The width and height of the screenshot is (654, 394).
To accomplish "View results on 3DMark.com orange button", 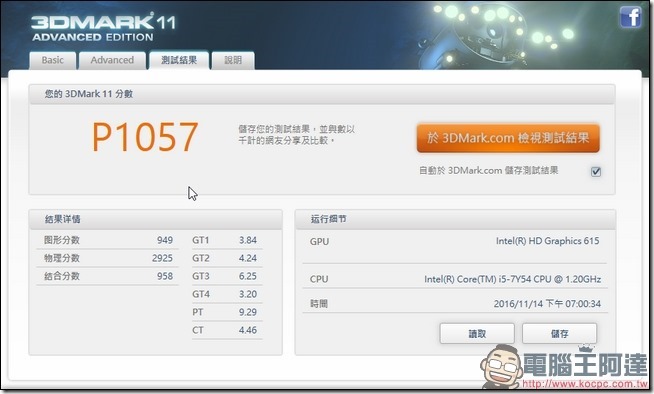I will (x=508, y=138).
